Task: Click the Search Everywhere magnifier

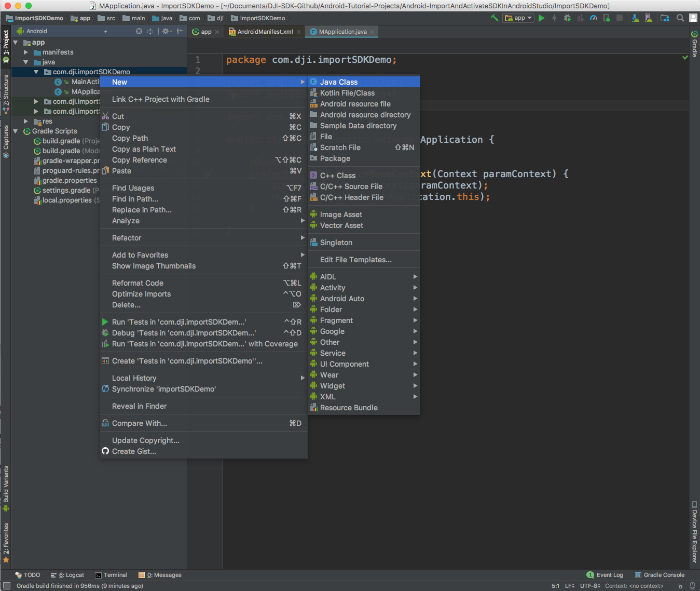Action: click(x=680, y=18)
